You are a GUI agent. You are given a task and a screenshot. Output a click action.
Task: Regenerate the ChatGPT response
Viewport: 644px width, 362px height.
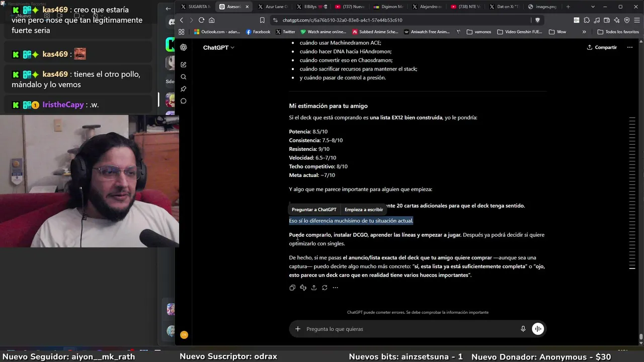tap(325, 288)
